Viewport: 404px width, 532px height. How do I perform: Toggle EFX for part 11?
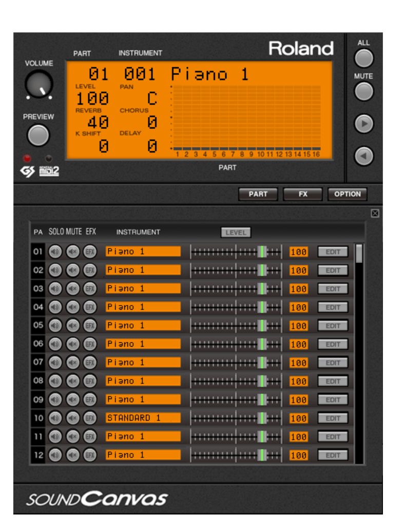(90, 436)
